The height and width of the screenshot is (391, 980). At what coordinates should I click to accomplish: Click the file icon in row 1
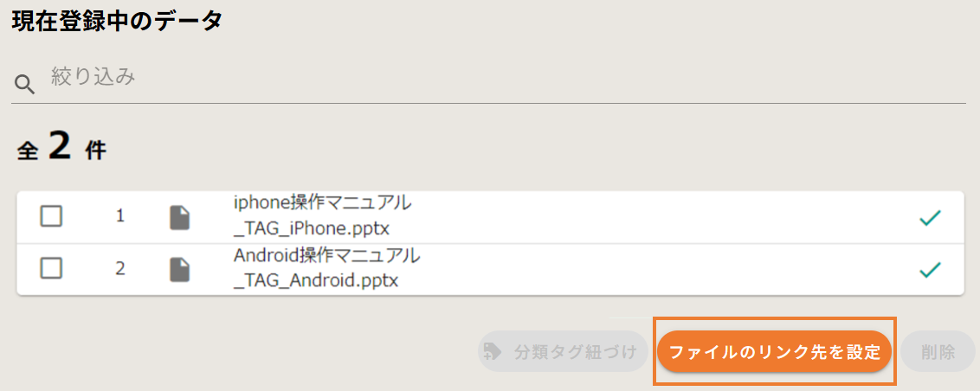179,217
